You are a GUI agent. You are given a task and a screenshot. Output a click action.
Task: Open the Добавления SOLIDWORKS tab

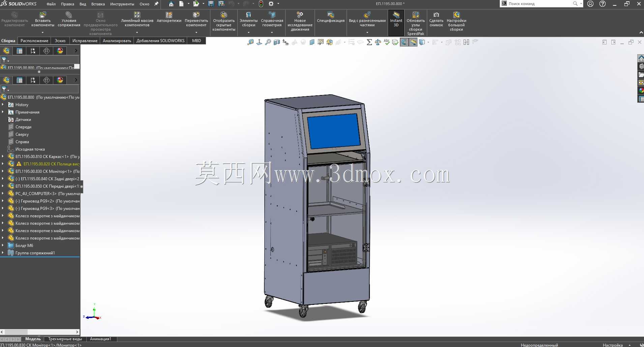coord(160,41)
